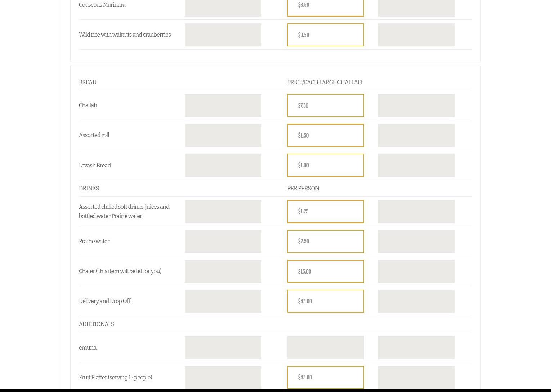This screenshot has height=392, width=551.
Task: Click the first gray field beside Wild rice with walnuts
Action: [x=223, y=35]
